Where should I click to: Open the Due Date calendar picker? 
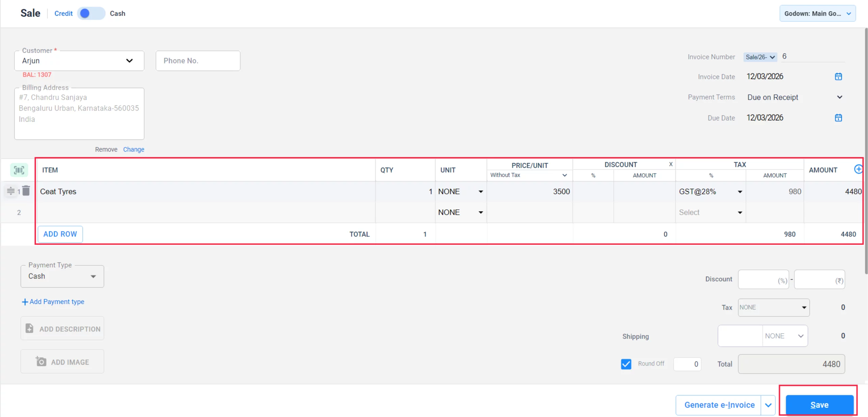pyautogui.click(x=838, y=118)
